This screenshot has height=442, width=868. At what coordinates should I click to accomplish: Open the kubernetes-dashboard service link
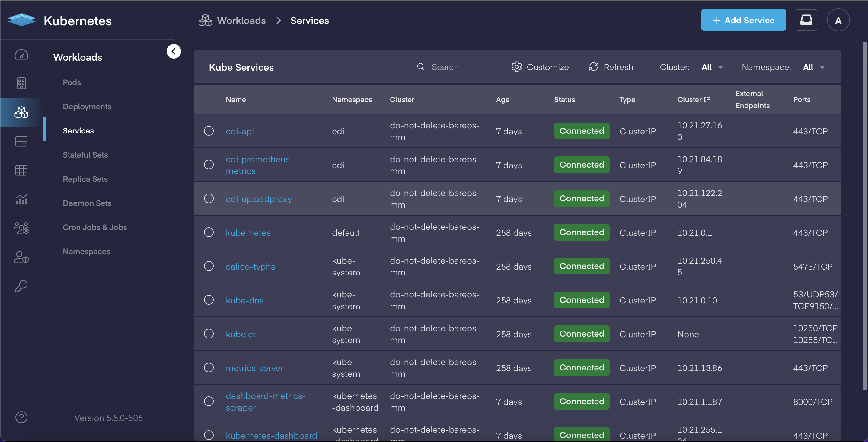[271, 435]
